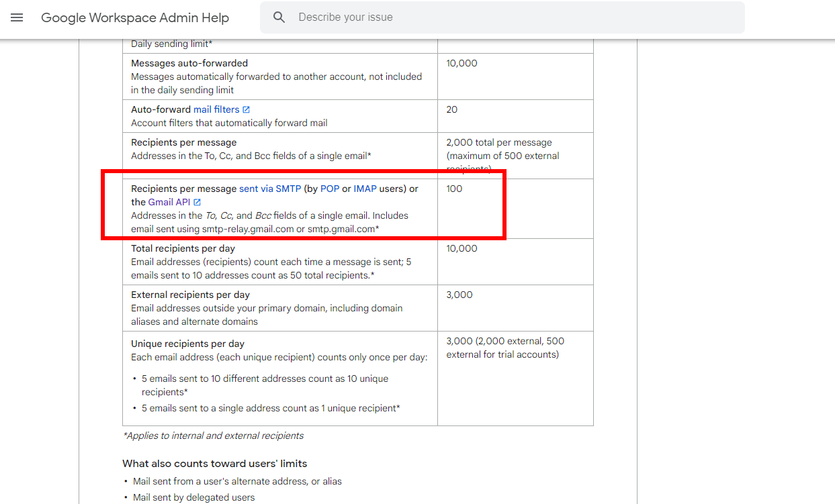Screen dimensions: 835x504
Task: Click 'Email addresses outside your primary domain' description
Action: pyautogui.click(x=267, y=315)
